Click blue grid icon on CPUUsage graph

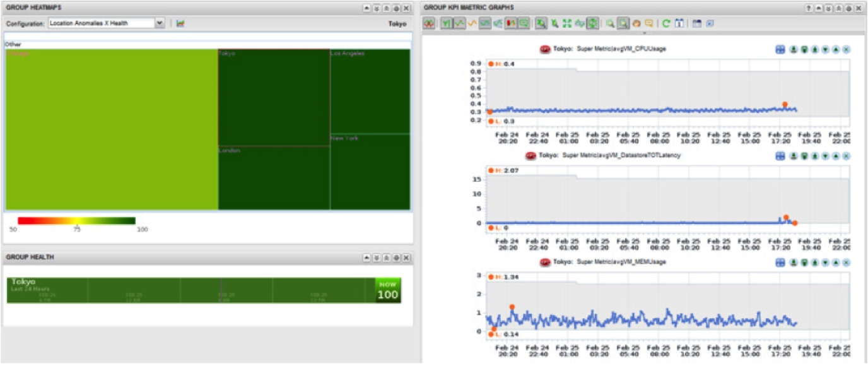pos(780,49)
